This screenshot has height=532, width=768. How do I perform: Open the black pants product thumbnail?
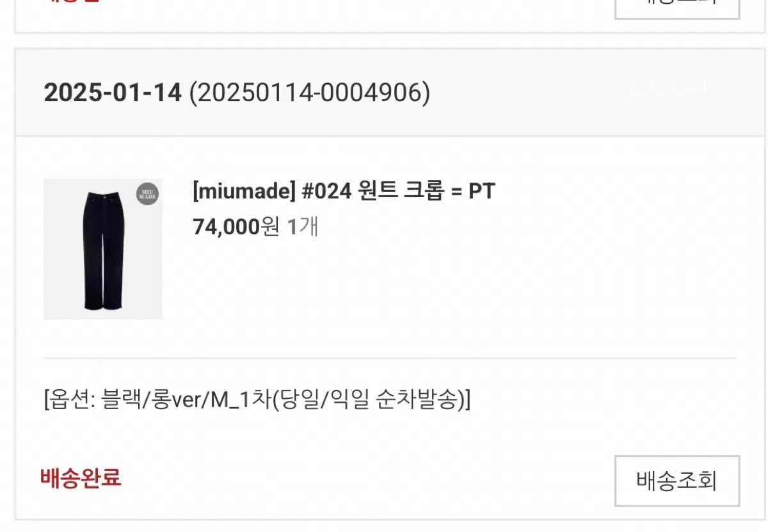[x=103, y=249]
